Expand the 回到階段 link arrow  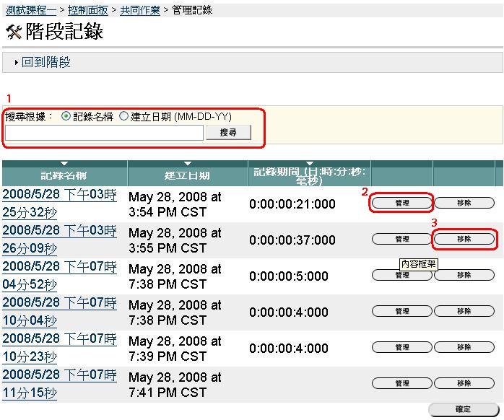17,64
